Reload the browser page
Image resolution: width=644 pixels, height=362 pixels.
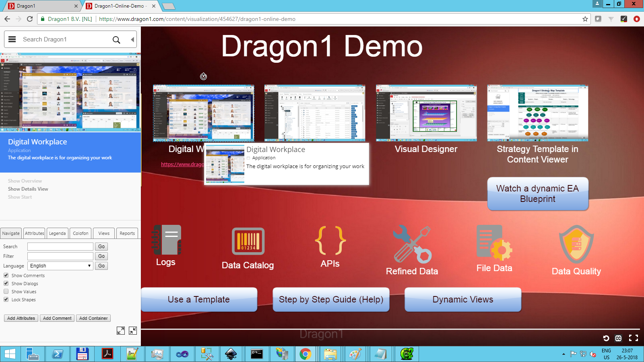tap(30, 19)
